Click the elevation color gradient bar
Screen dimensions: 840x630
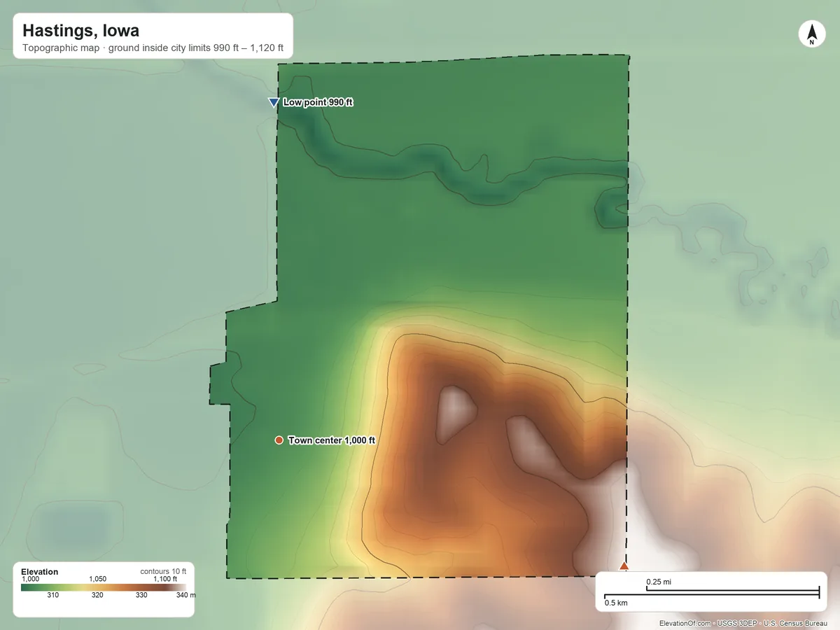tap(104, 587)
